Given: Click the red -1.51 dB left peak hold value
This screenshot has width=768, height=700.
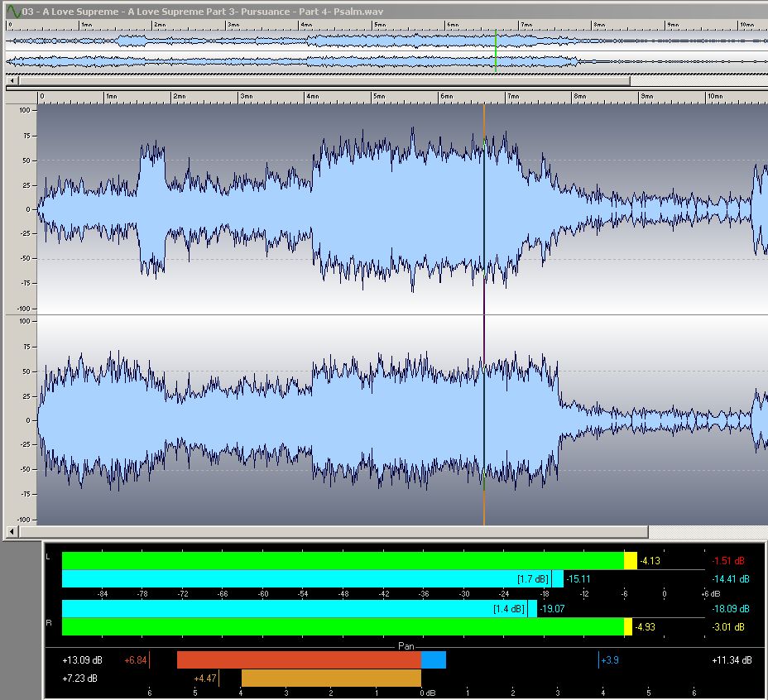Looking at the screenshot, I should [728, 560].
